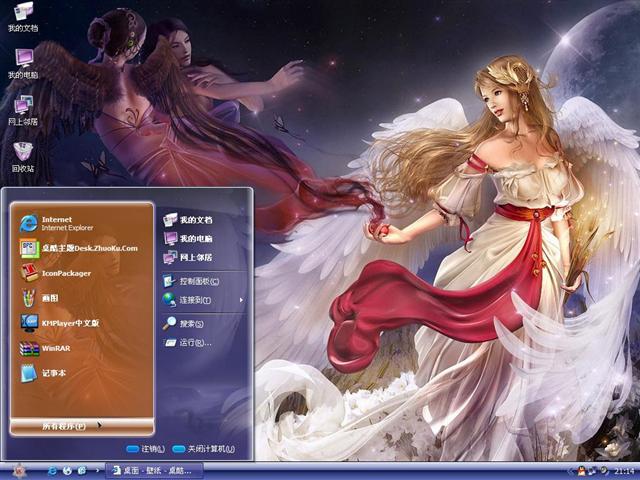Launch Internet Explorer quick launch icon
640x480 pixels.
(52, 471)
